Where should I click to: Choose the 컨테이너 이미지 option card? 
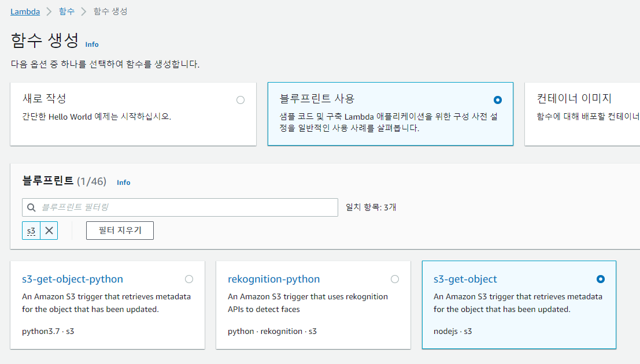(x=582, y=114)
